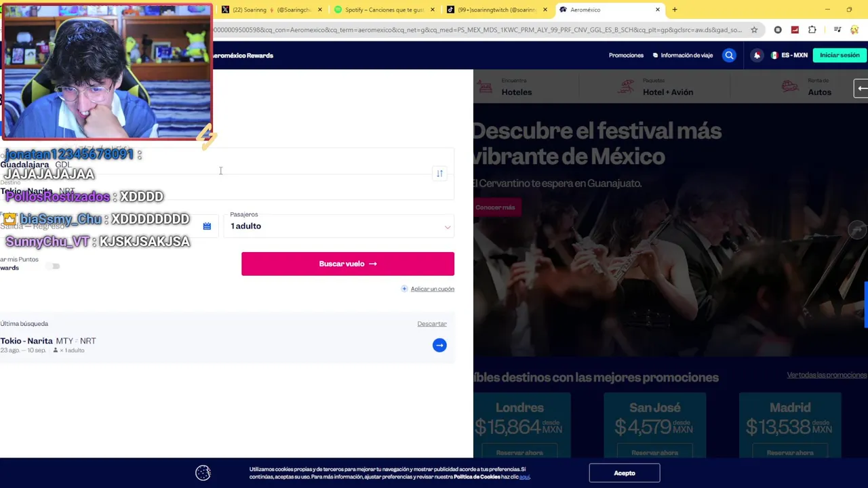Screen dimensions: 868x488
Task: Bookmark this page with star icon
Action: pos(754,30)
